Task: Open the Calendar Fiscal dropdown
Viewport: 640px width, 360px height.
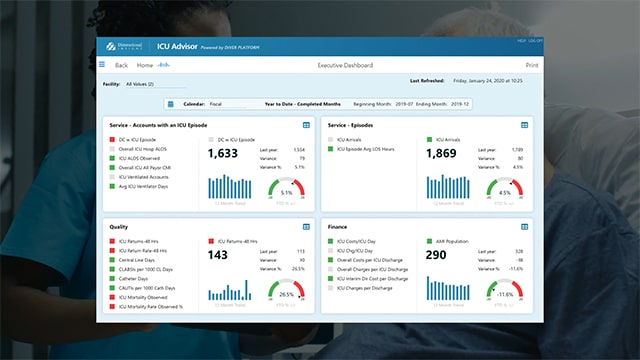Action: point(227,104)
